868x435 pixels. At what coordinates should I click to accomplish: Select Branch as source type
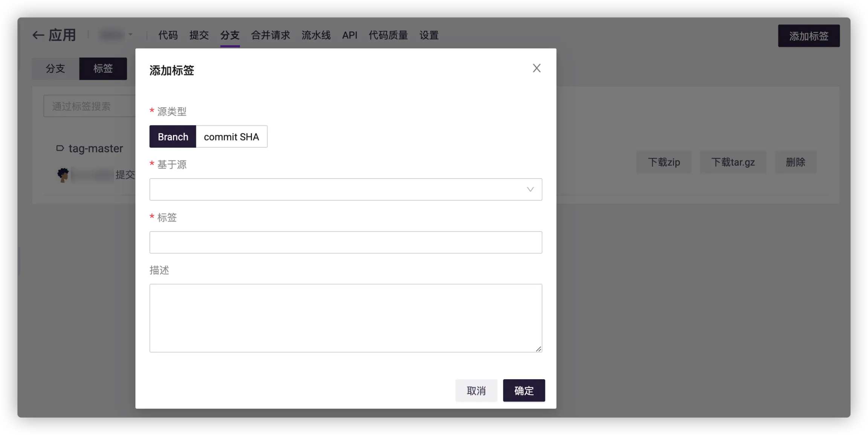173,137
